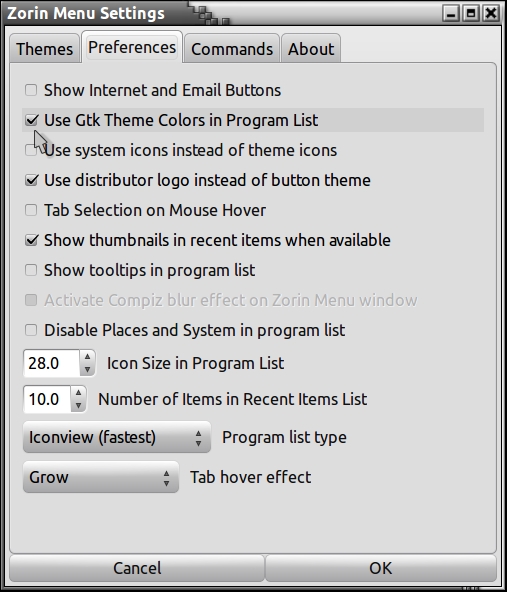
Task: Click the Icon Size field showing 28.0
Action: tap(51, 363)
